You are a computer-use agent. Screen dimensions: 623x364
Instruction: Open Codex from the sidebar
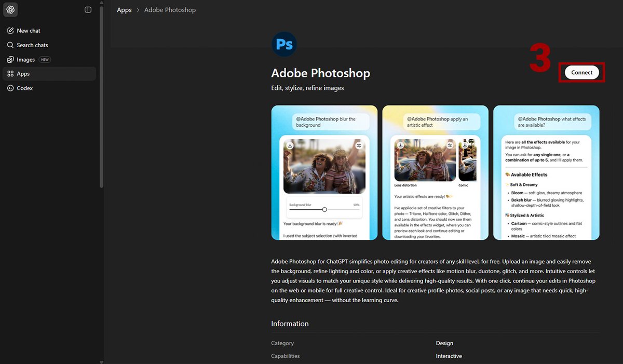49,88
